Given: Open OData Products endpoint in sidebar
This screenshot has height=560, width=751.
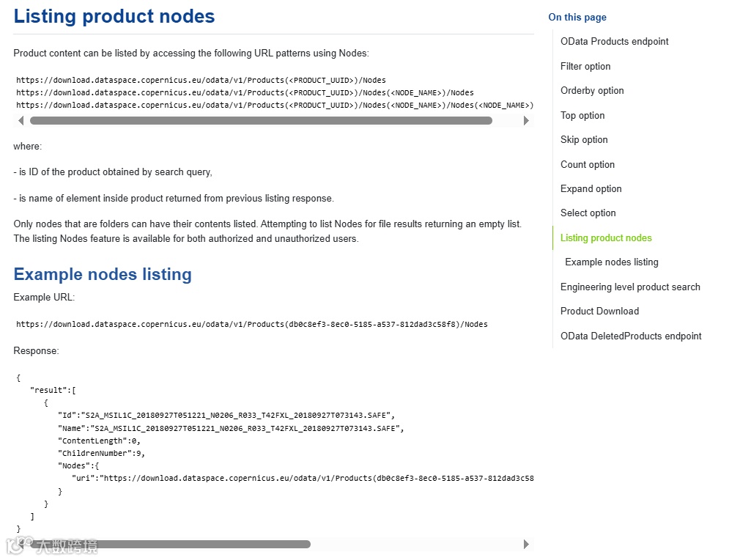Looking at the screenshot, I should (x=614, y=42).
